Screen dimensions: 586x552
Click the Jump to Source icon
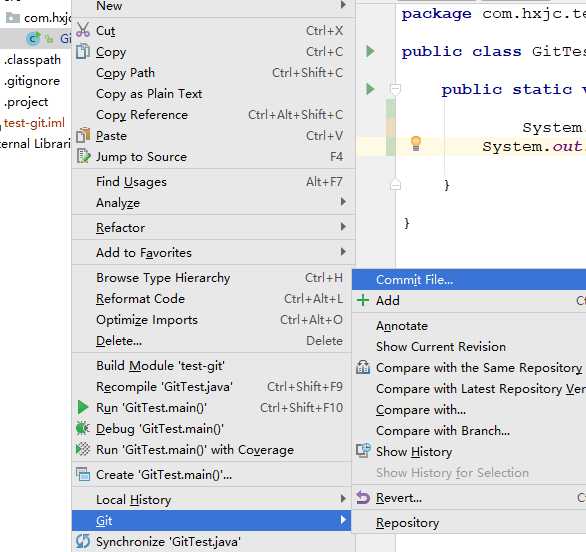tap(83, 156)
